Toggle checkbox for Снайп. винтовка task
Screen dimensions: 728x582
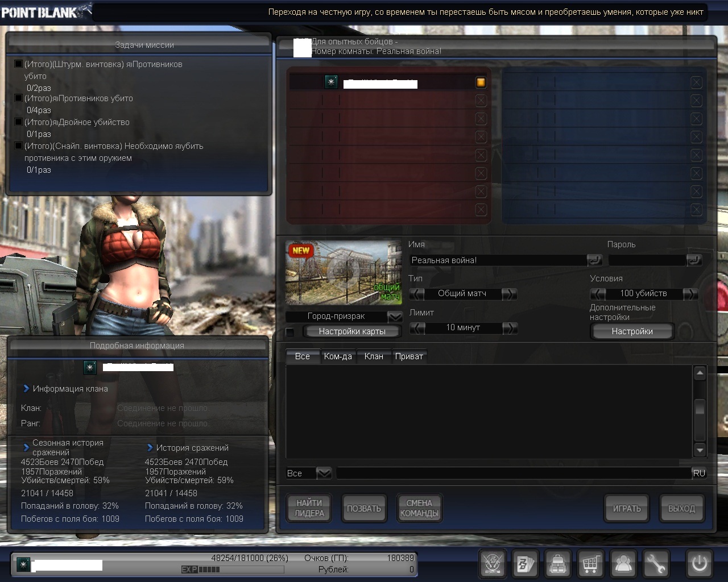(18, 146)
